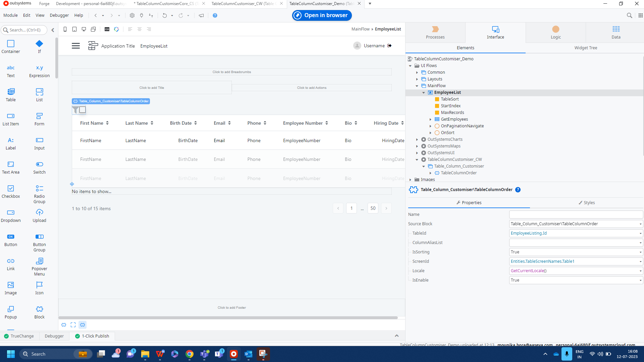
Task: Toggle First Name column sort arrows
Action: [107, 123]
